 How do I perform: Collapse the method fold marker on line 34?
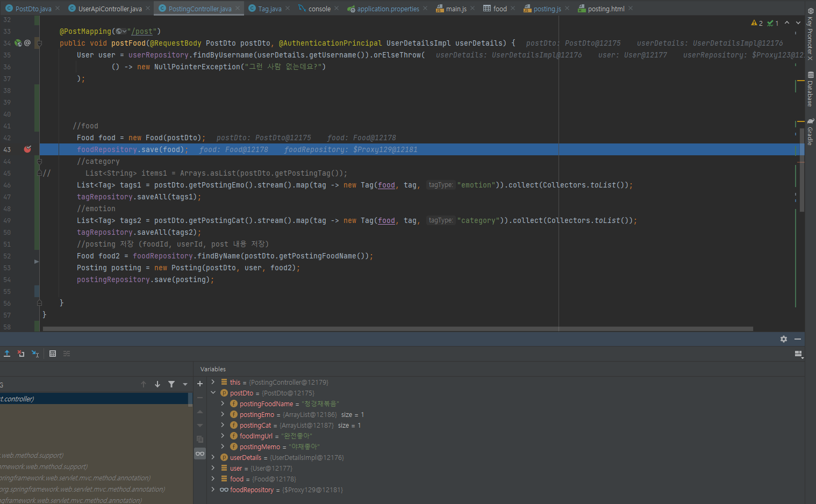click(x=39, y=43)
